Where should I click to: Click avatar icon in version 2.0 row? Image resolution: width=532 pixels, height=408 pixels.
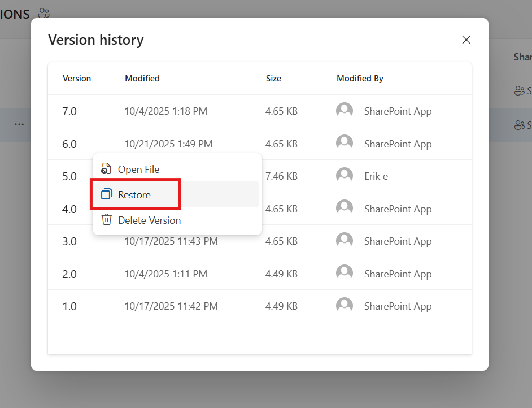tap(345, 273)
